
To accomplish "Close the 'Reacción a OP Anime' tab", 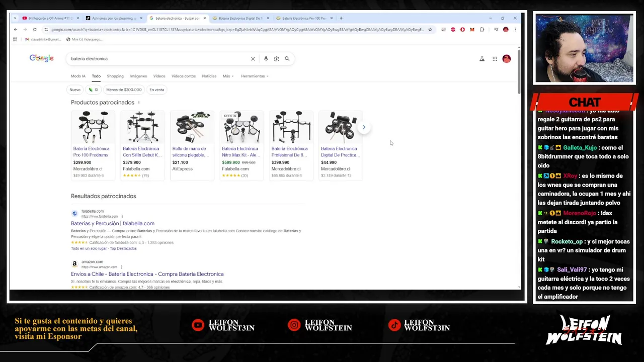I will [77, 18].
